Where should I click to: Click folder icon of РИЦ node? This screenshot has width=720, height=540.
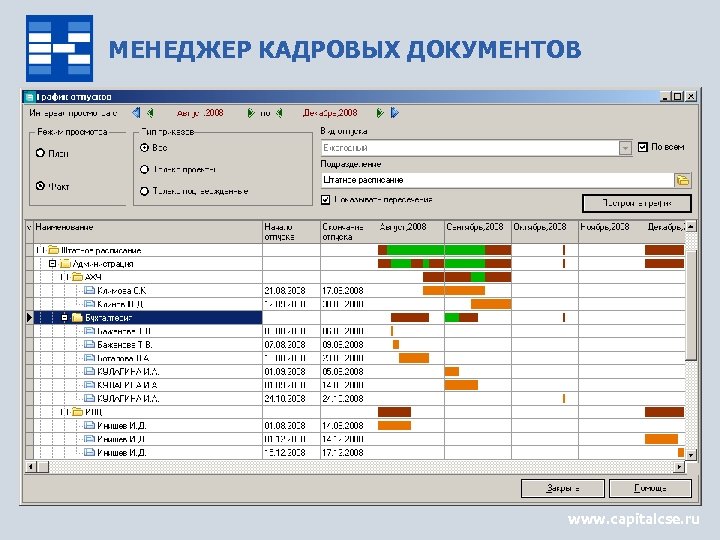78,412
